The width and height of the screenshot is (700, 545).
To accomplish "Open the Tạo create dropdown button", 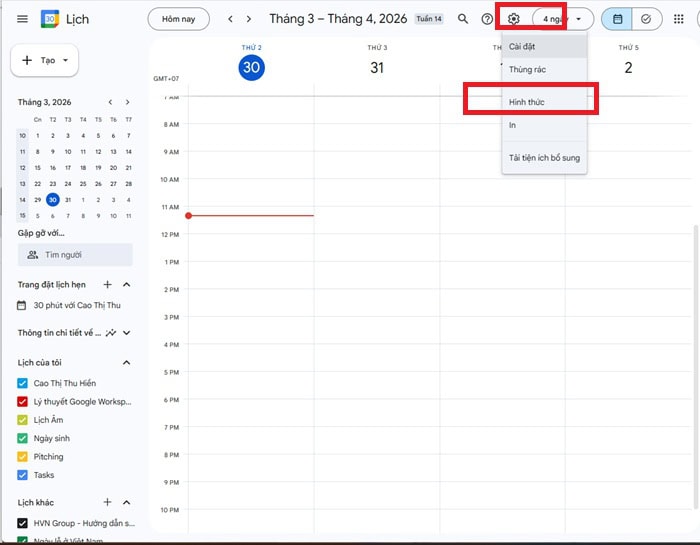I will [x=44, y=61].
